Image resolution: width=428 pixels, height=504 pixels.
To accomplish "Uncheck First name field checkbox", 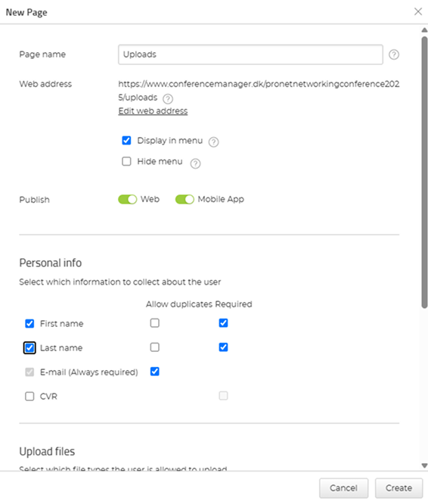I will [x=29, y=323].
